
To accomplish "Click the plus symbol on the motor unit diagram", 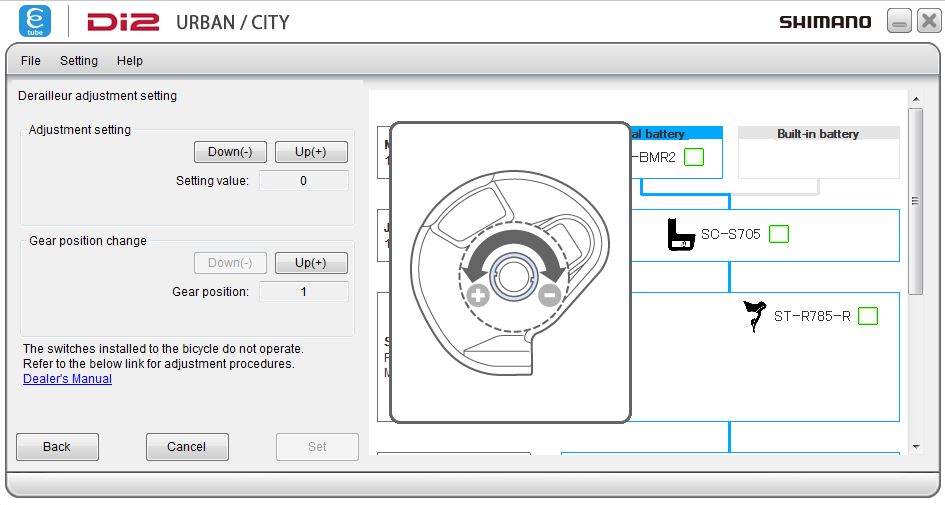I will (478, 296).
